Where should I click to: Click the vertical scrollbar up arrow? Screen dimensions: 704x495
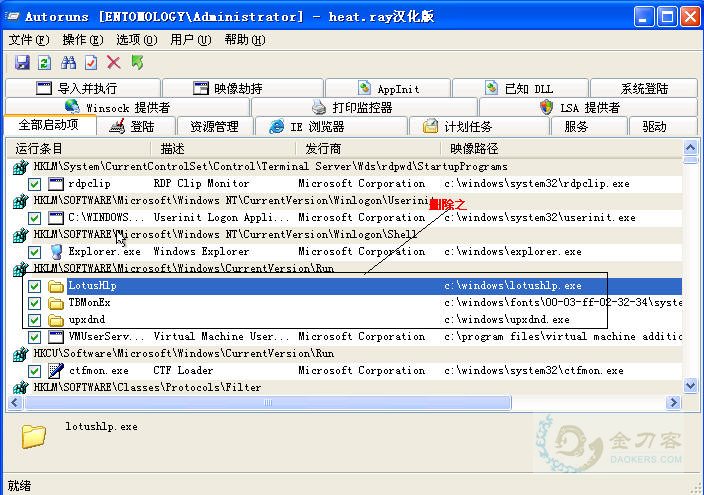(x=690, y=147)
